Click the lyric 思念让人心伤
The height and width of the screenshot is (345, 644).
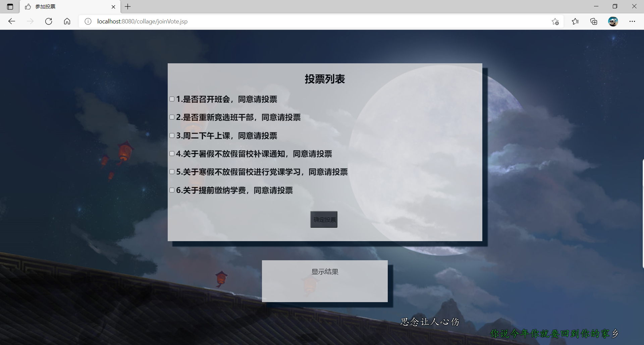(430, 322)
